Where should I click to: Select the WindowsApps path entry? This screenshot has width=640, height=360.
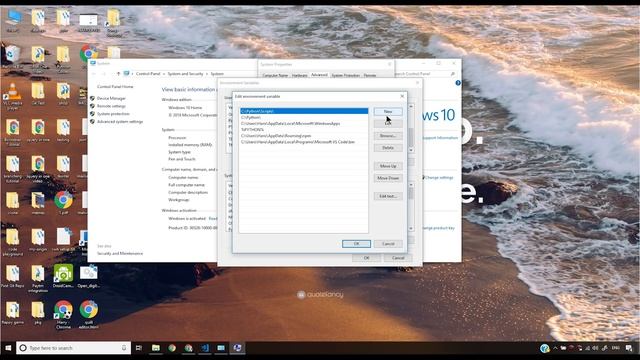(304, 123)
